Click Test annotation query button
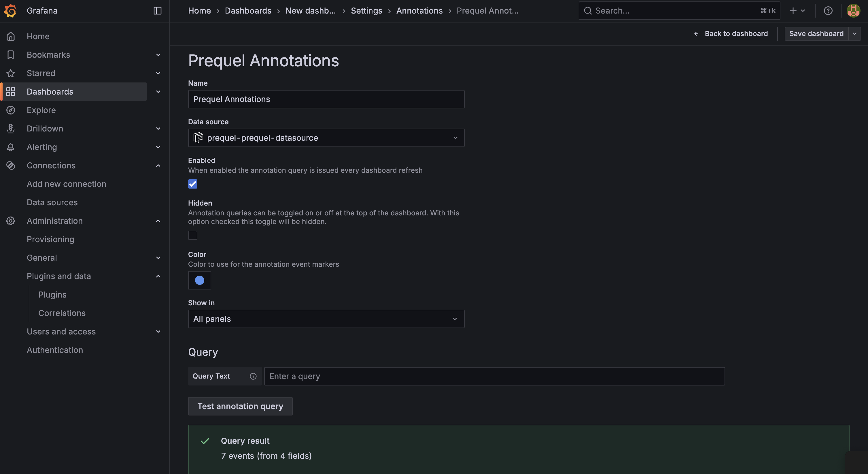868x474 pixels. [240, 406]
